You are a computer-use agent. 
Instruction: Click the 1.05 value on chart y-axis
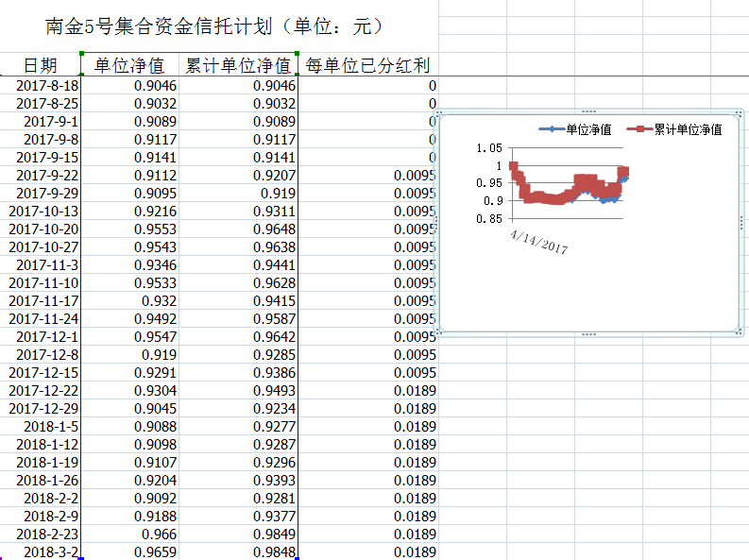pos(489,148)
